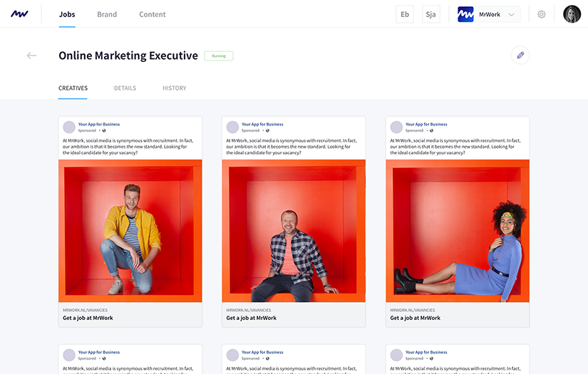Click the globe icon on bottom-left card

point(104,358)
